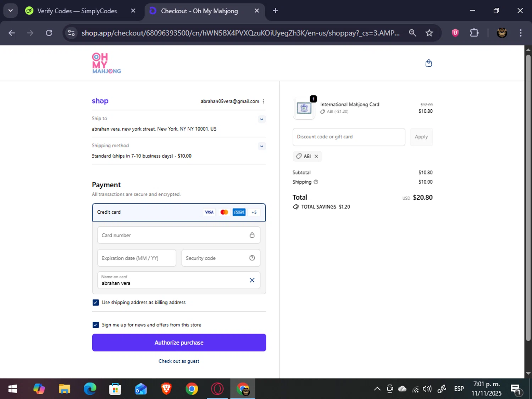Select the Checkout - Oh My Mahjong tab
532x399 pixels.
(x=199, y=11)
